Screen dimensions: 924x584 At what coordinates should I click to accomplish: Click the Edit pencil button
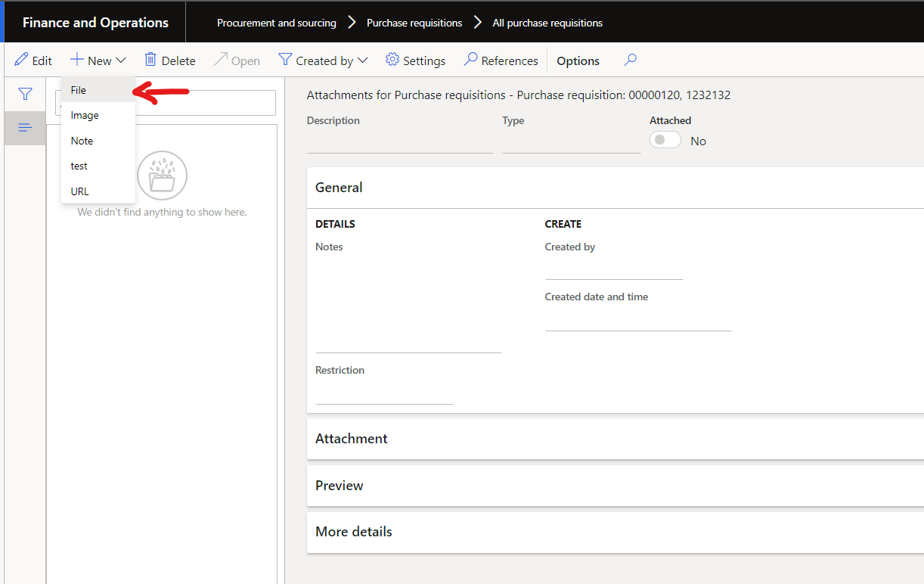33,61
